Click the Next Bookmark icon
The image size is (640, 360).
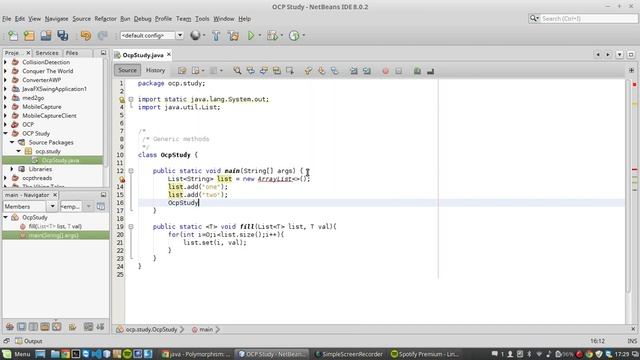322,71
